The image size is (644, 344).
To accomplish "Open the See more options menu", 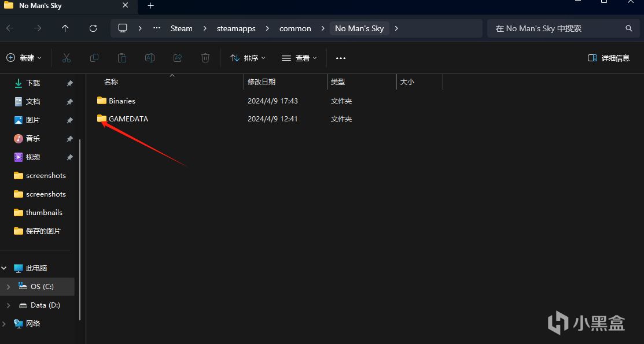I will pyautogui.click(x=341, y=58).
